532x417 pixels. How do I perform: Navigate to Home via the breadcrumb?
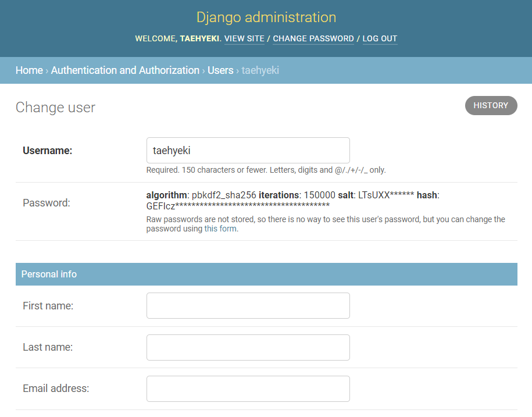point(29,70)
